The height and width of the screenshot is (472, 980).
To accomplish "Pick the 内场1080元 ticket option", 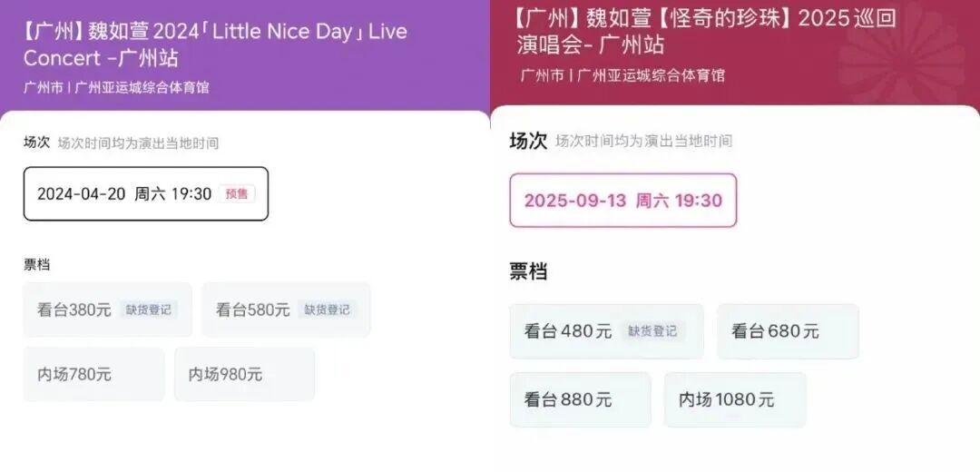I will point(735,399).
